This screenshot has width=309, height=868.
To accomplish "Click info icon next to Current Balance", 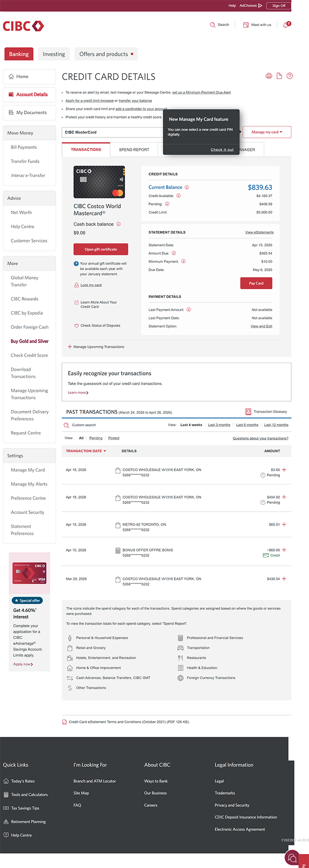I will tap(187, 187).
